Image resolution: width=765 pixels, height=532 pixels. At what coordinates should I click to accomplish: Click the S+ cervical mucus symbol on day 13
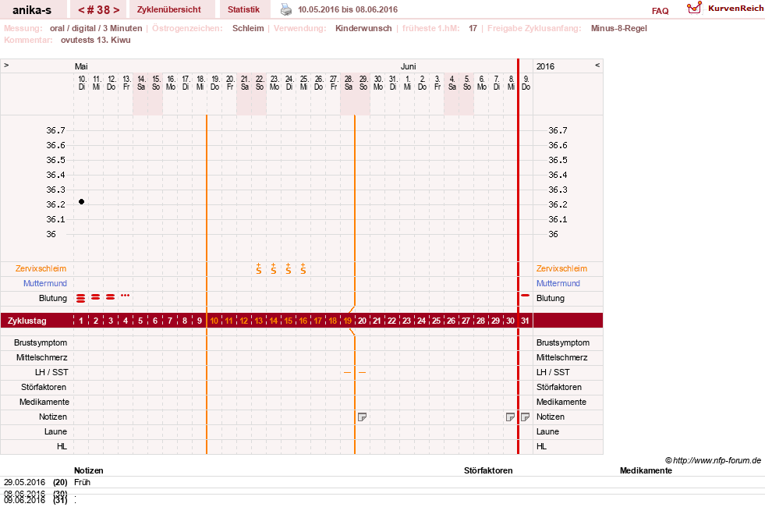tap(259, 268)
